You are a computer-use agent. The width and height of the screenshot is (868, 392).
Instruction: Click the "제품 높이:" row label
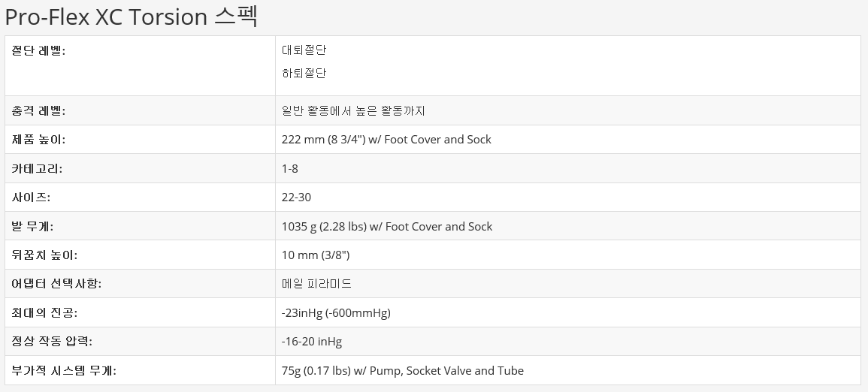(38, 140)
